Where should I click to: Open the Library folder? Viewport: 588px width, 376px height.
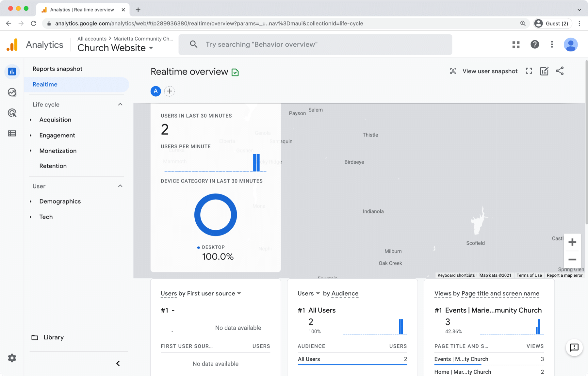point(48,337)
